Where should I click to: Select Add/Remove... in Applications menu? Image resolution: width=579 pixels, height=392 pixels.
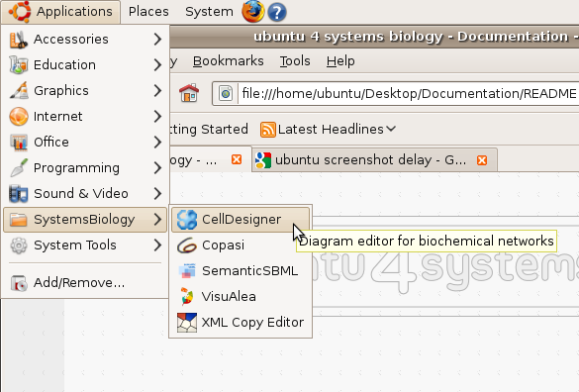point(85,283)
